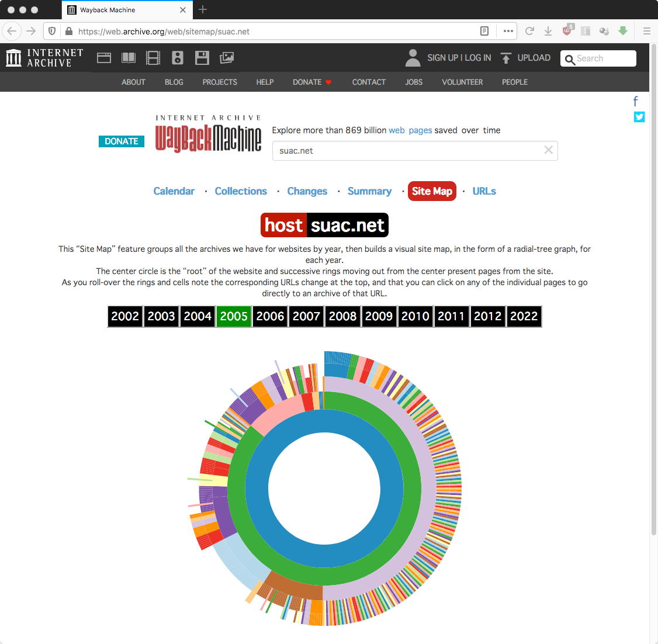Screen dimensions: 658x644
Task: Go back with browser back arrow
Action: click(x=12, y=31)
